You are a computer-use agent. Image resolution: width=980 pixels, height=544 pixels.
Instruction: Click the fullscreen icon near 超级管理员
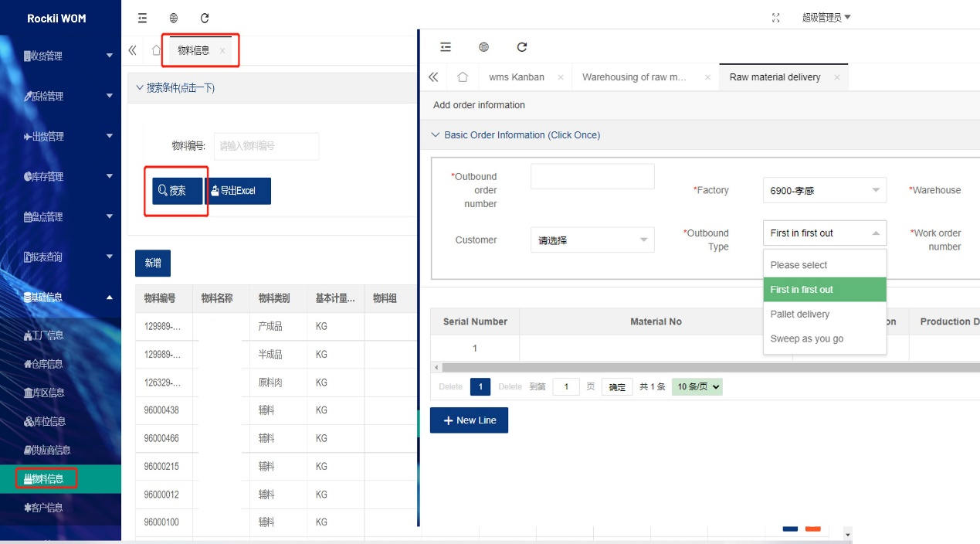[x=776, y=18]
